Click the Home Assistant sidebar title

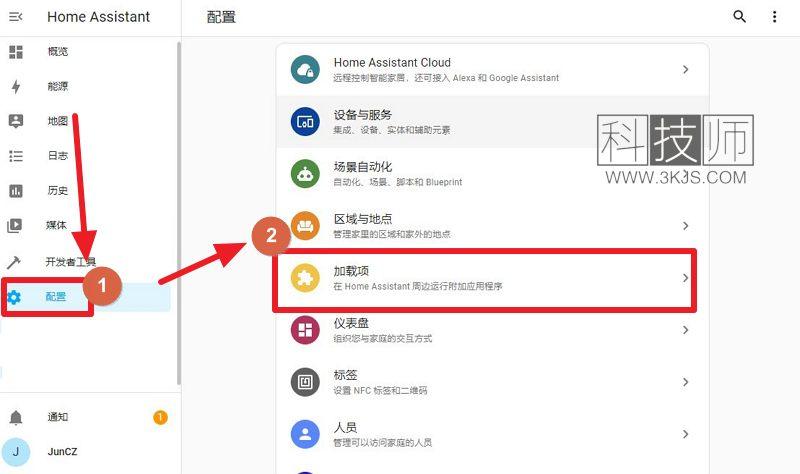click(x=98, y=17)
